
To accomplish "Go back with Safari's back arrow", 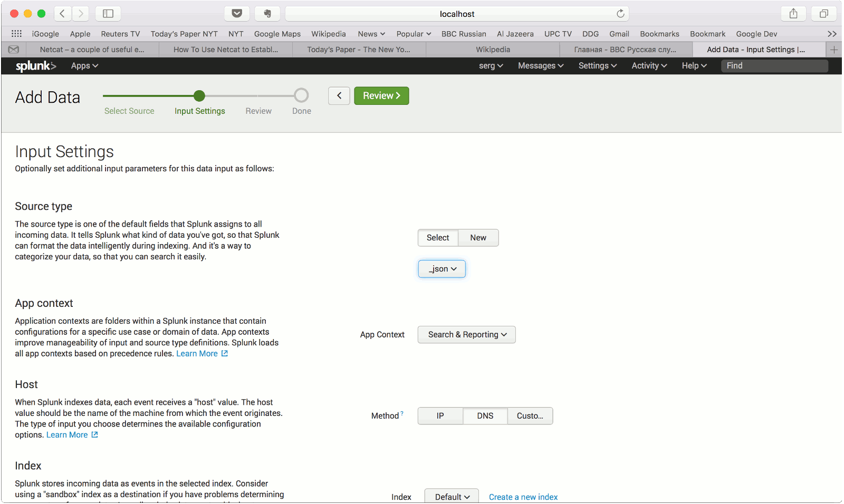I will point(62,14).
